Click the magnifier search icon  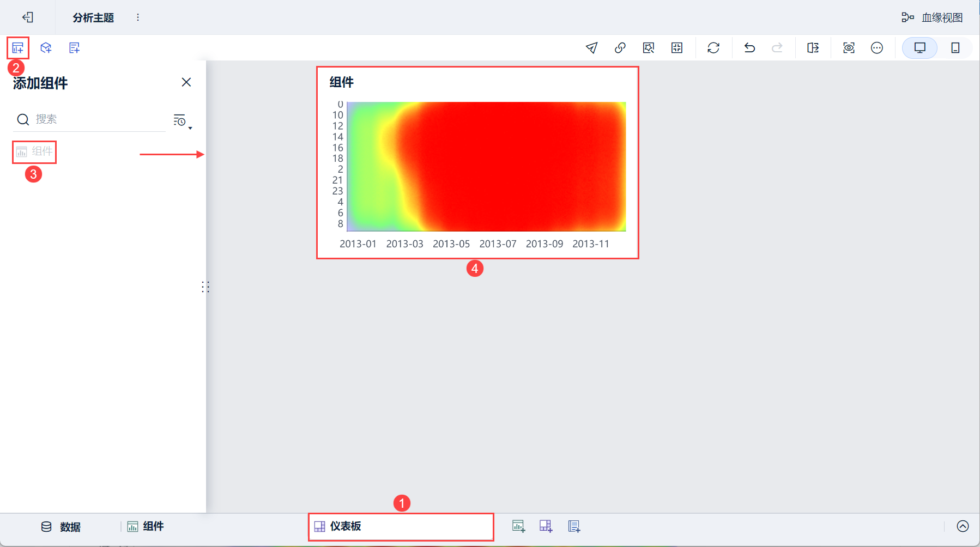pyautogui.click(x=23, y=119)
